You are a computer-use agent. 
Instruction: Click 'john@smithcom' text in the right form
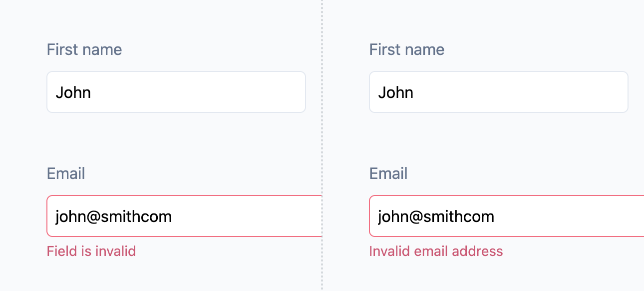[x=436, y=216]
